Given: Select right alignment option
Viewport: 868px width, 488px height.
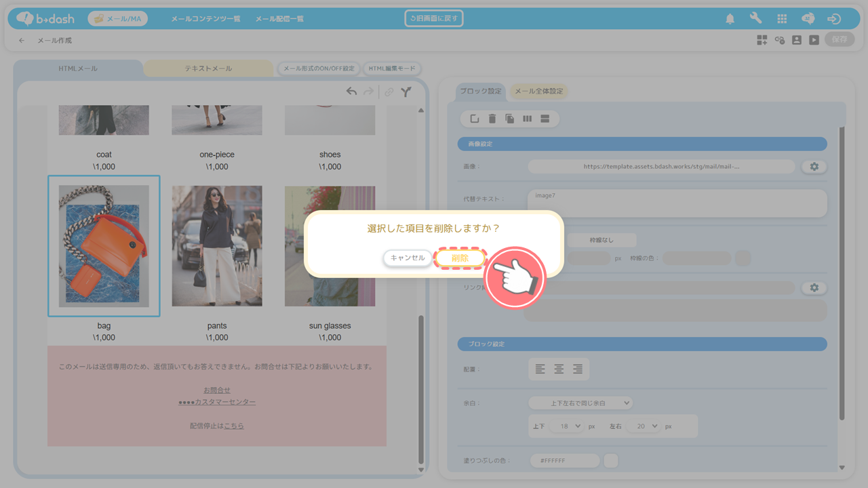Looking at the screenshot, I should point(578,369).
